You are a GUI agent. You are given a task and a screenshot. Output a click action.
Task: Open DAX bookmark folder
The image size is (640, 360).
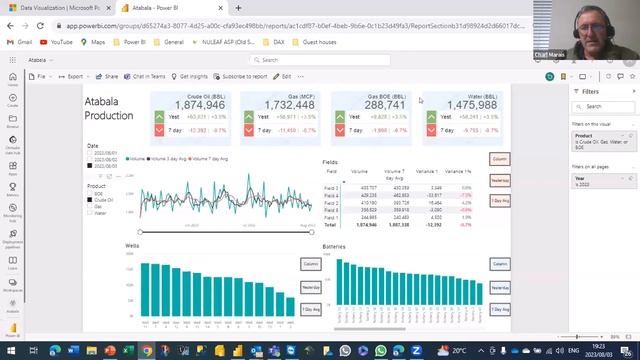pyautogui.click(x=273, y=42)
